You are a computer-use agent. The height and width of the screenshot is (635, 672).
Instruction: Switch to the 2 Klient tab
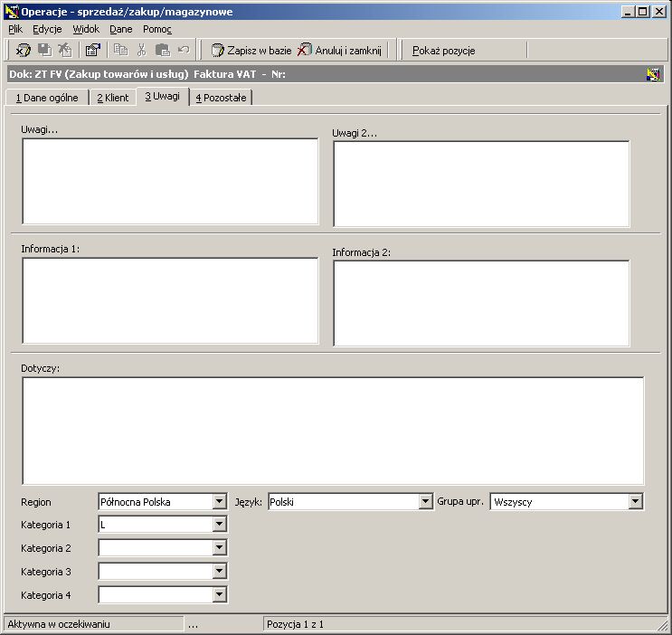[113, 98]
